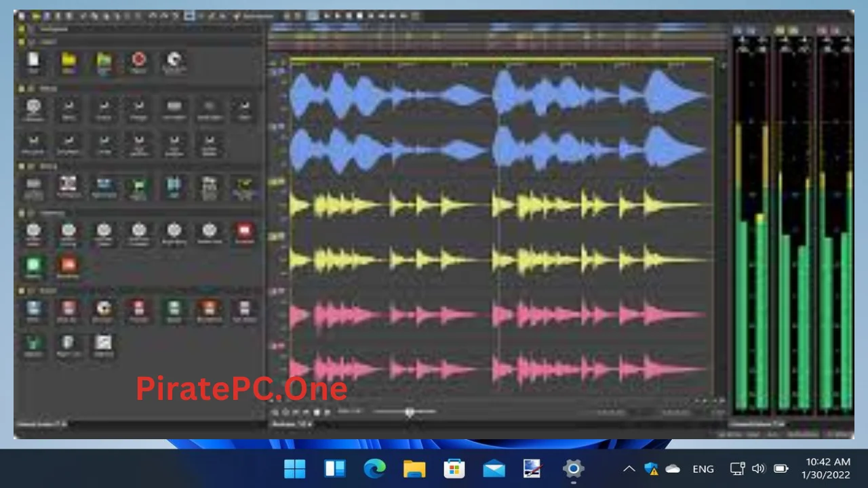Click the yellow folder icon in the first icon group
868x488 pixels.
click(x=68, y=61)
